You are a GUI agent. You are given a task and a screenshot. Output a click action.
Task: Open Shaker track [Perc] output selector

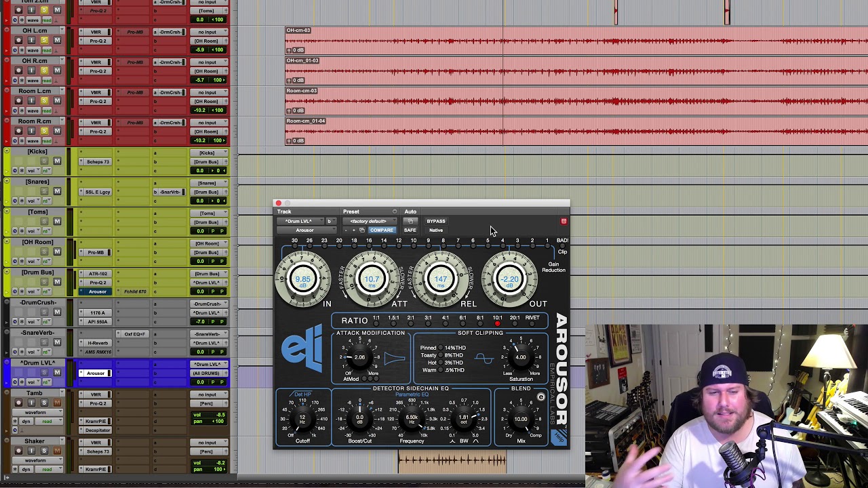coord(208,451)
